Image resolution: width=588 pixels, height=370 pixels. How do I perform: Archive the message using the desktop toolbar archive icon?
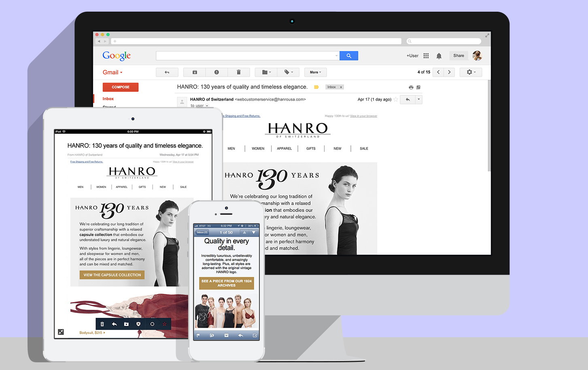tap(195, 72)
